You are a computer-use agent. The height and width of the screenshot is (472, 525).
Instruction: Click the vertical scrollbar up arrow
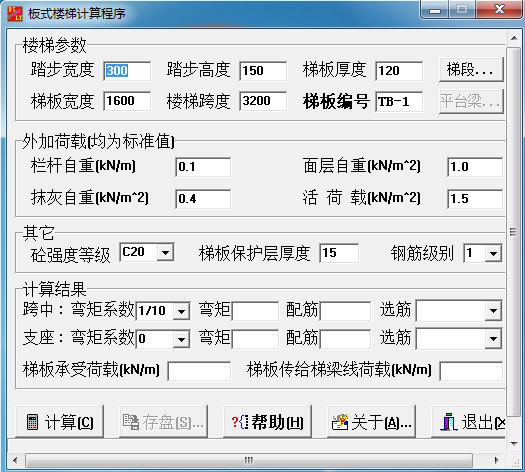(x=514, y=38)
